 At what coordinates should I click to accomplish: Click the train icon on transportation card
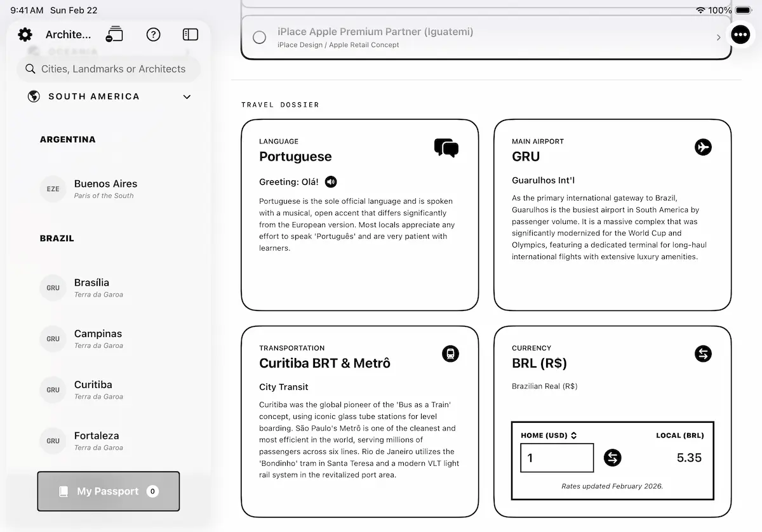click(450, 354)
